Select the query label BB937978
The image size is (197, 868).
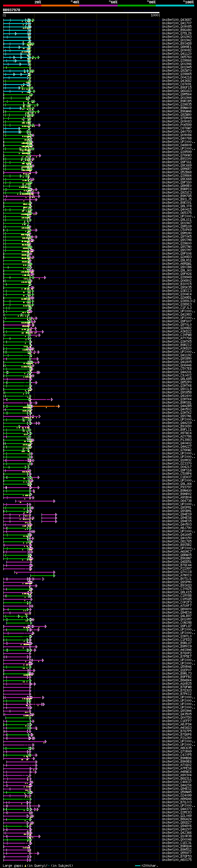[x=11, y=10]
